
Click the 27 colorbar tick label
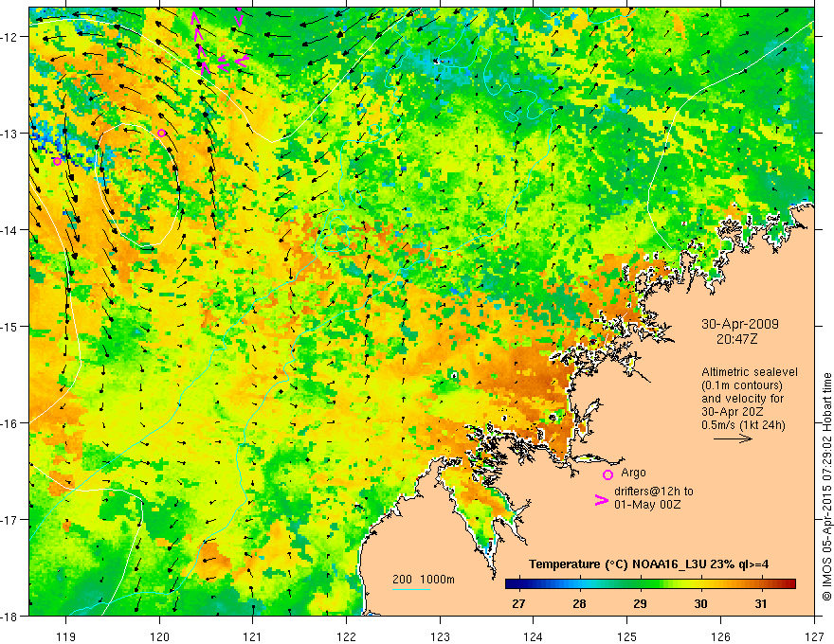[518, 603]
